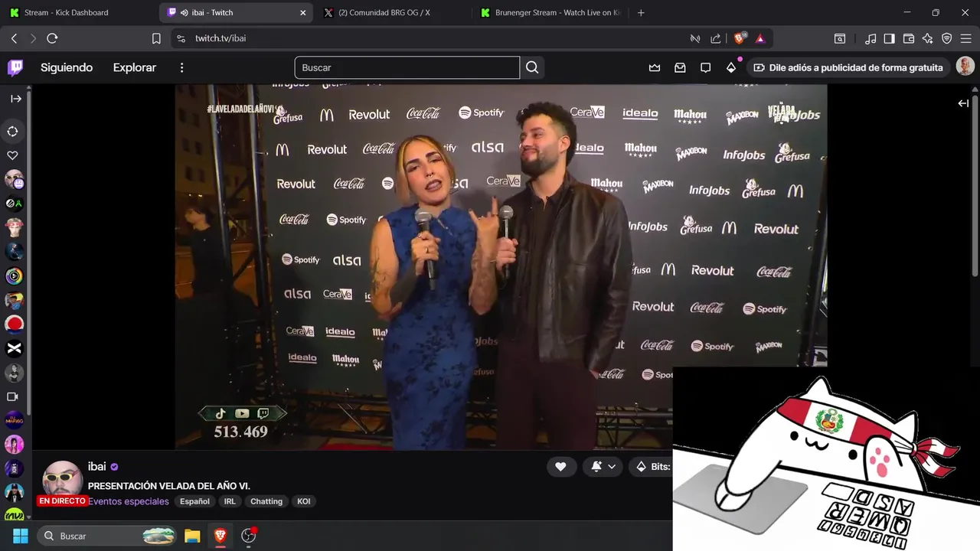The image size is (980, 551).
Task: Click the media casting icon in address bar
Action: pyautogui.click(x=695, y=38)
